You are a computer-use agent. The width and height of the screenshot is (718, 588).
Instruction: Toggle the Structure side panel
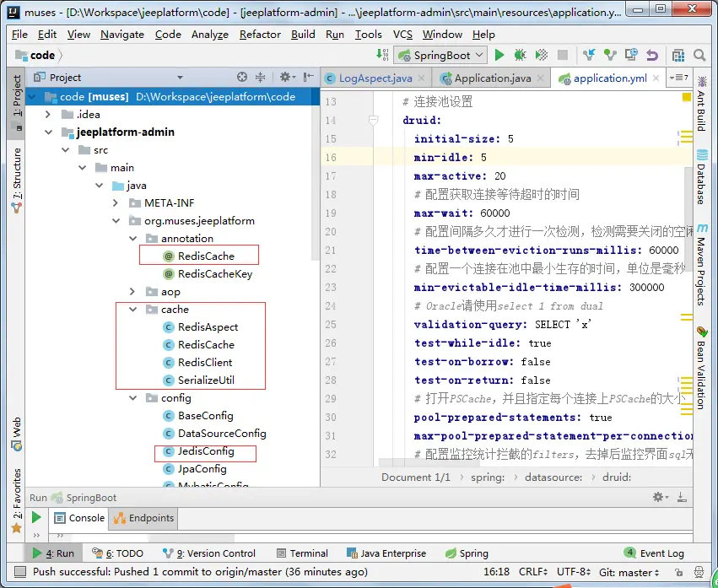click(16, 179)
